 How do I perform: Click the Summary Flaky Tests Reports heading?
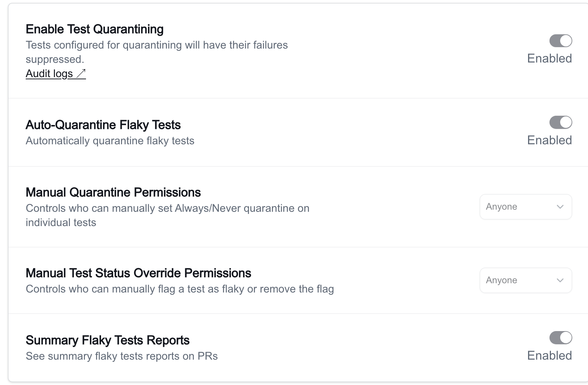[x=107, y=340]
